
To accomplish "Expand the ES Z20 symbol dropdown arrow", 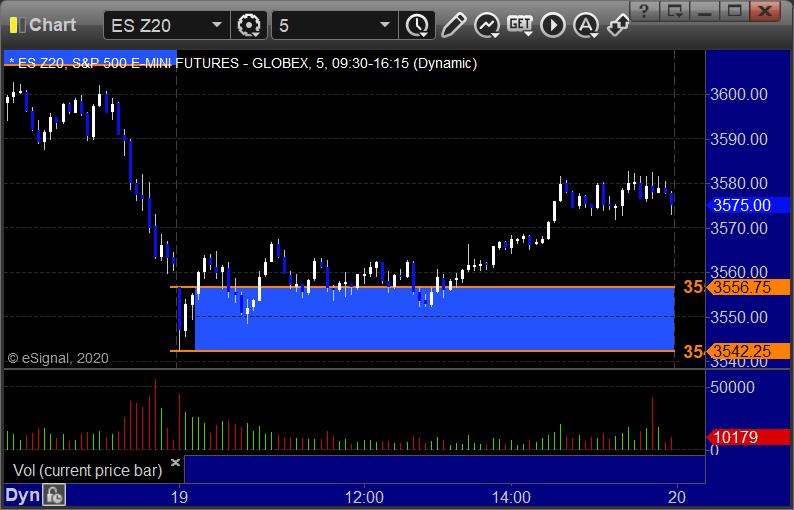I will (x=217, y=25).
